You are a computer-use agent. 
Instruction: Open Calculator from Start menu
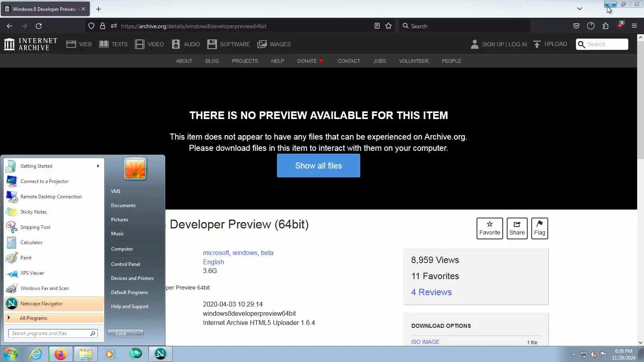(x=54, y=243)
